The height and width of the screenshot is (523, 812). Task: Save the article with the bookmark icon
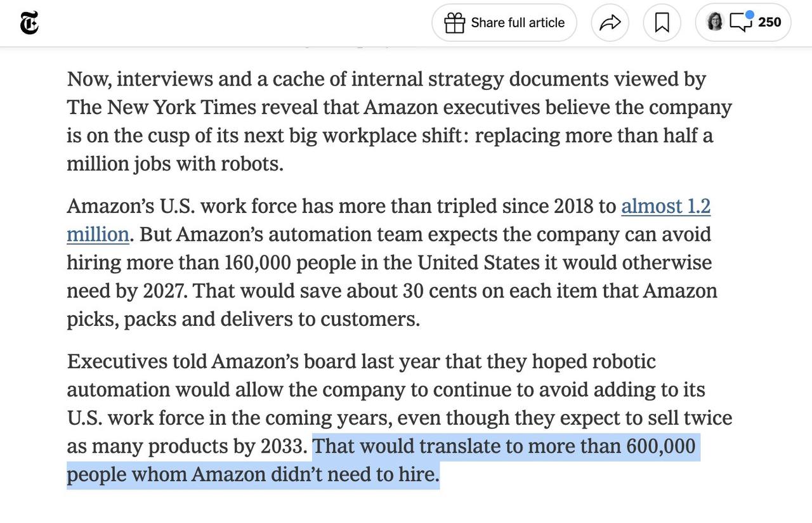coord(662,23)
